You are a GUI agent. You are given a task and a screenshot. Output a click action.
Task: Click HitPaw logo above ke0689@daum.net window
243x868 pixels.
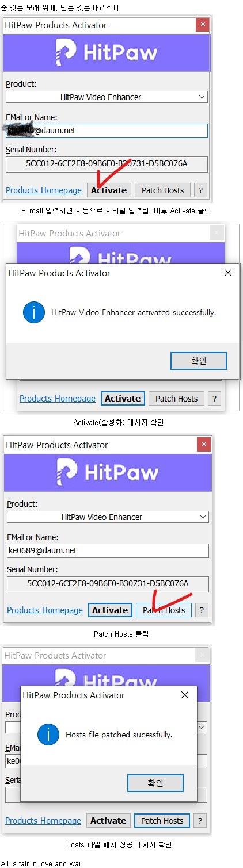[x=108, y=472]
